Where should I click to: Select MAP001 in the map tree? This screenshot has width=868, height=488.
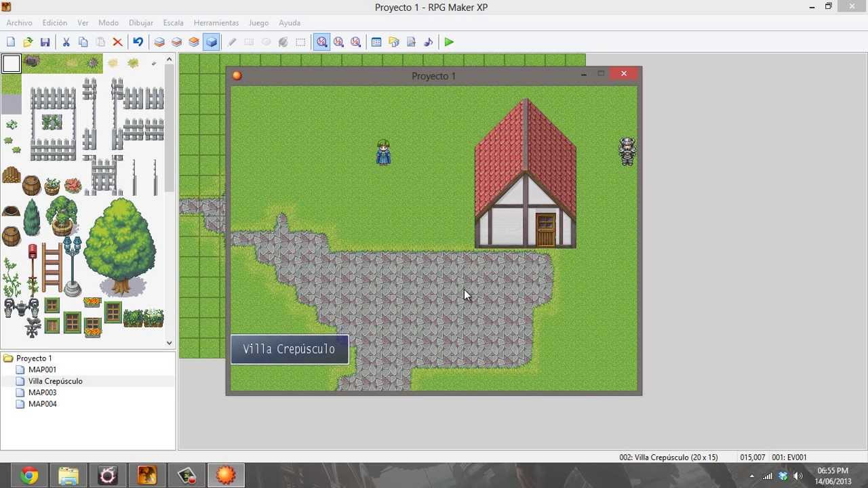click(42, 370)
